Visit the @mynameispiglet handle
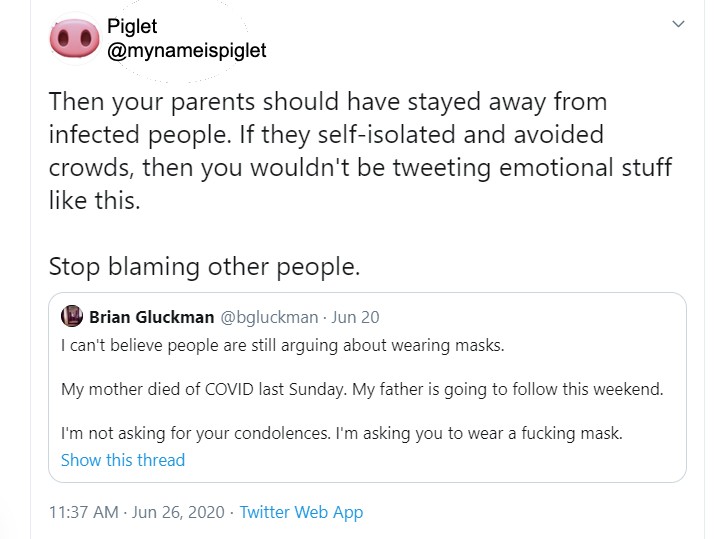Screen dimensions: 721x539 [186, 50]
